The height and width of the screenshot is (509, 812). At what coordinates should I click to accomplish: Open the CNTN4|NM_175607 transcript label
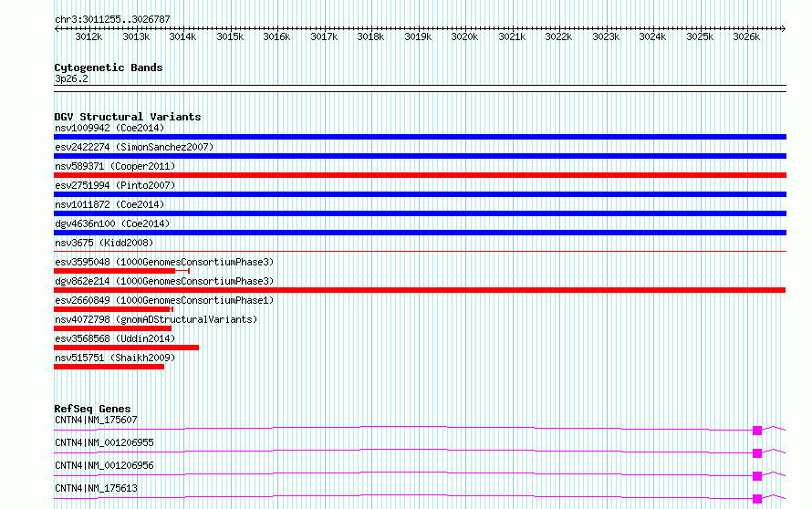96,420
